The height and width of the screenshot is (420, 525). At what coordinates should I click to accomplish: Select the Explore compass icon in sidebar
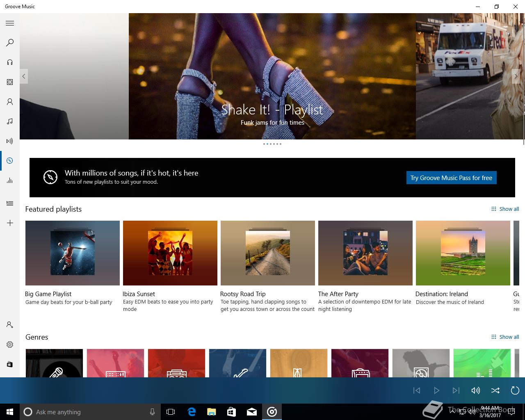point(10,161)
